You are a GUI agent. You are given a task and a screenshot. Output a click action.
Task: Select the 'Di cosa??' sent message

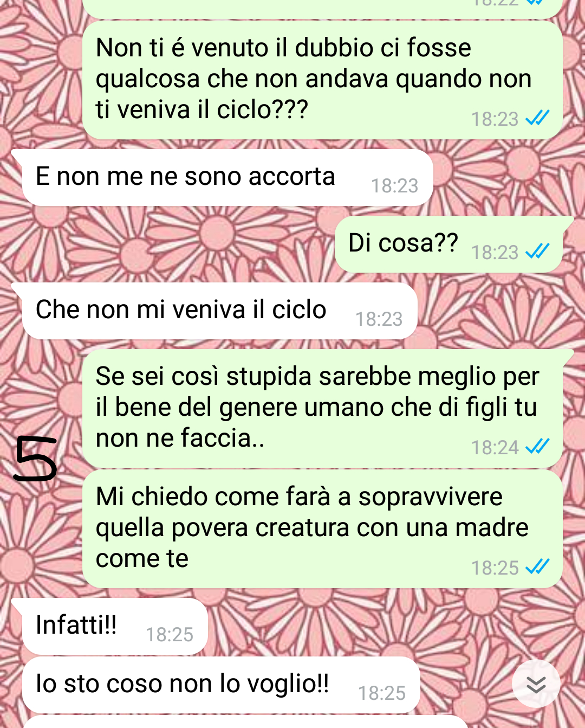click(449, 244)
